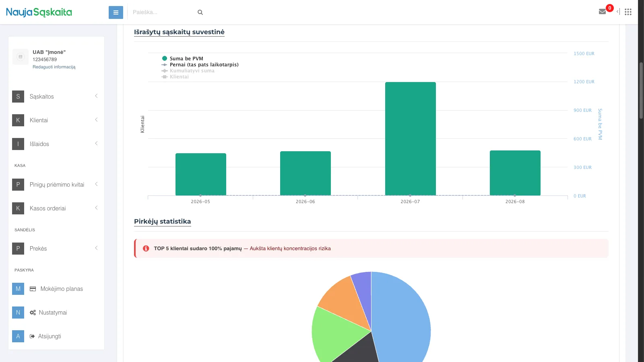Click the A tile for Atsijungti
Screen dimensions: 644x362
[18, 336]
